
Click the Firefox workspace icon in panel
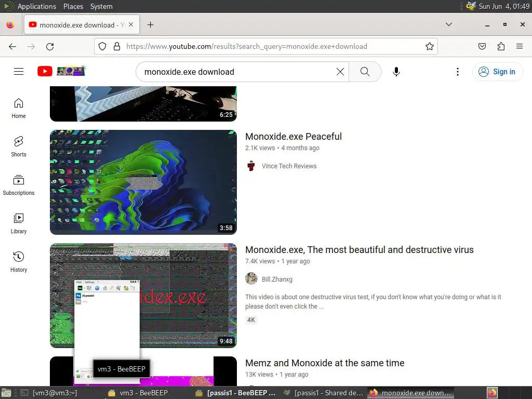click(492, 393)
